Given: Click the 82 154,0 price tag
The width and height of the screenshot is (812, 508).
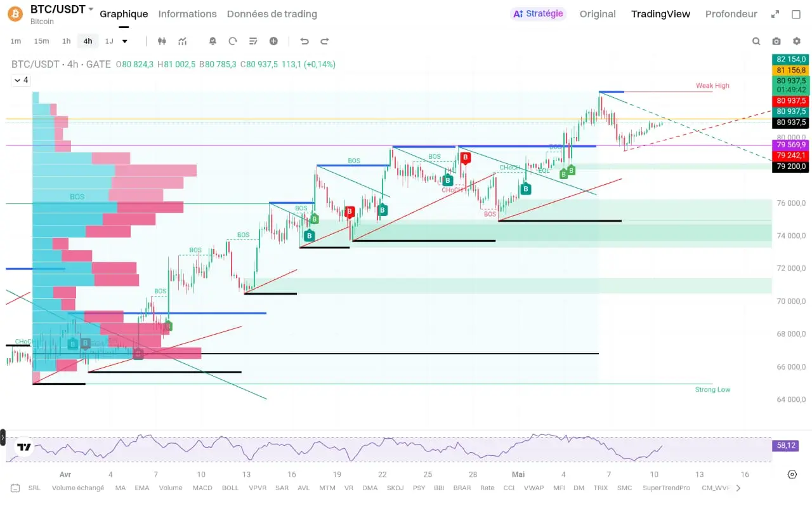Looking at the screenshot, I should point(790,59).
